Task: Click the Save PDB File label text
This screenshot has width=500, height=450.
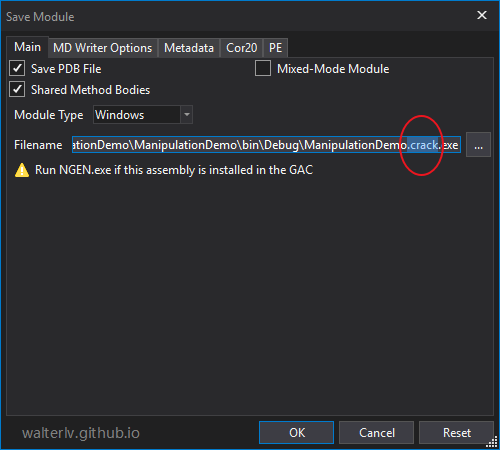Action: [x=66, y=69]
